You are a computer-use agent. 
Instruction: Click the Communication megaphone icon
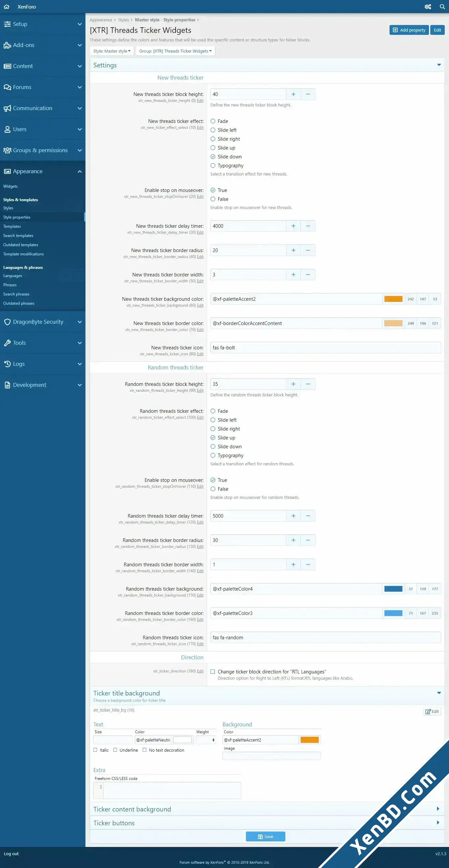click(8, 108)
